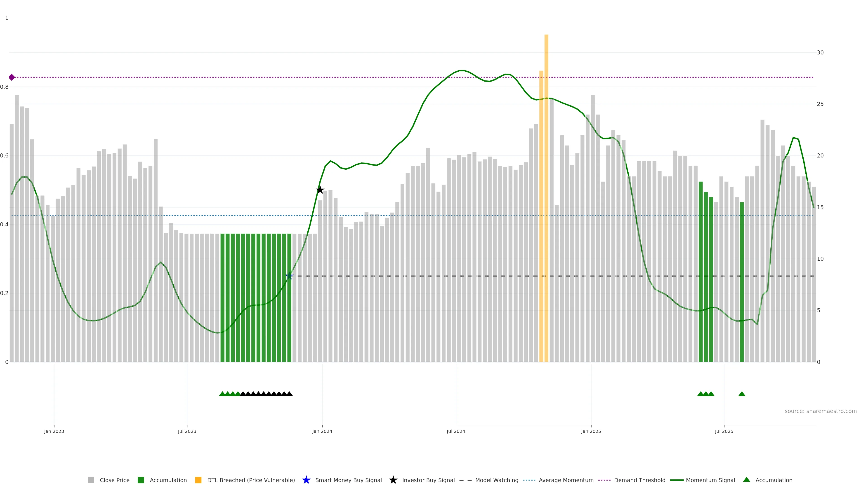Click the black Investor Buy Signal legend star
Screen dimensions: 868x488
point(393,480)
